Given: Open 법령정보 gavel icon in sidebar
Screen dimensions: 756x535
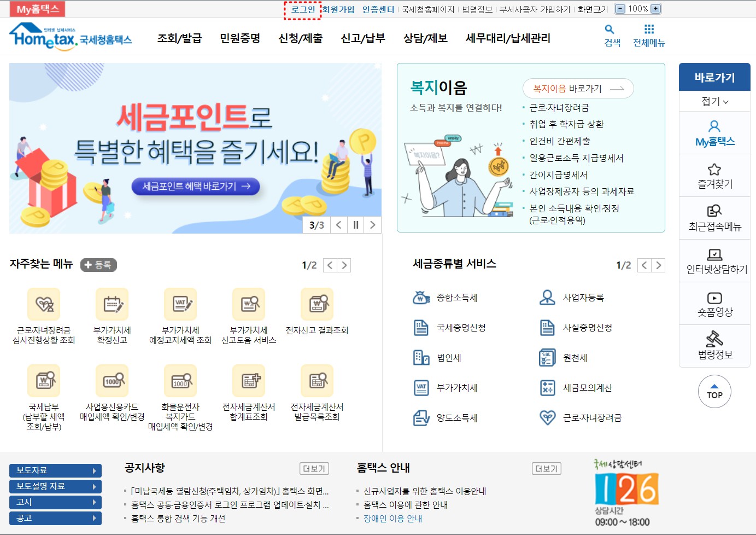Looking at the screenshot, I should (714, 346).
